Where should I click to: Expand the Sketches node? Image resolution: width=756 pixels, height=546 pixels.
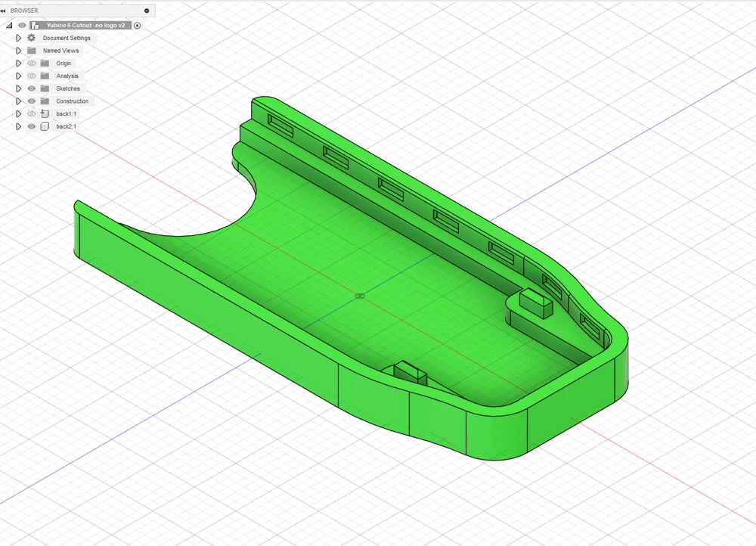(18, 88)
